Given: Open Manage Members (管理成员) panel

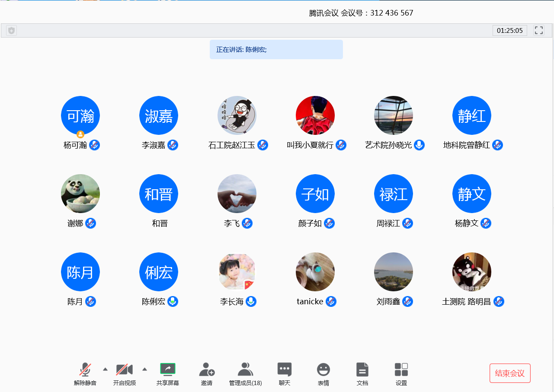Looking at the screenshot, I should click(245, 370).
